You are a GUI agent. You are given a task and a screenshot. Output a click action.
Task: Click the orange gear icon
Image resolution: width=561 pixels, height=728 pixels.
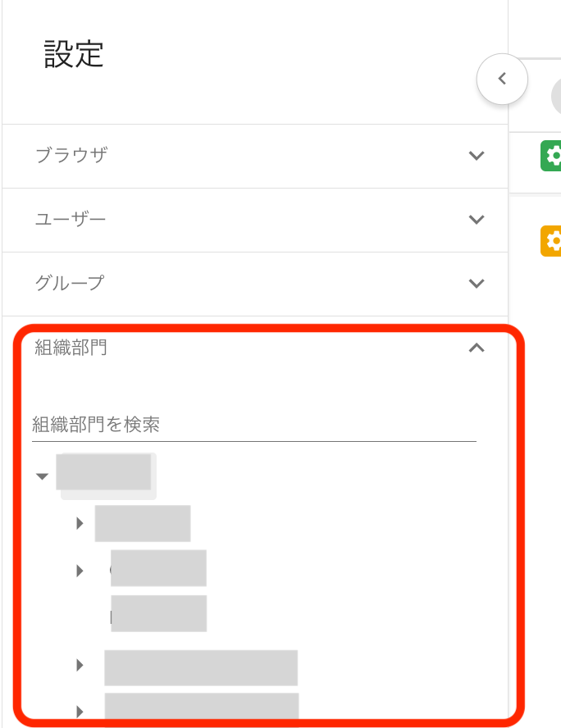pyautogui.click(x=553, y=240)
